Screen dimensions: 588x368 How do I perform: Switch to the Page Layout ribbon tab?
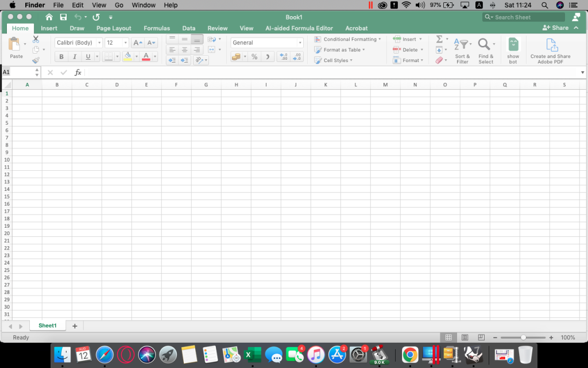114,28
